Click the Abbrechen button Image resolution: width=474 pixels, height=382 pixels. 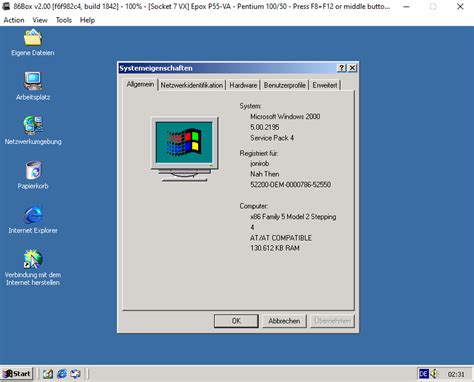(284, 321)
